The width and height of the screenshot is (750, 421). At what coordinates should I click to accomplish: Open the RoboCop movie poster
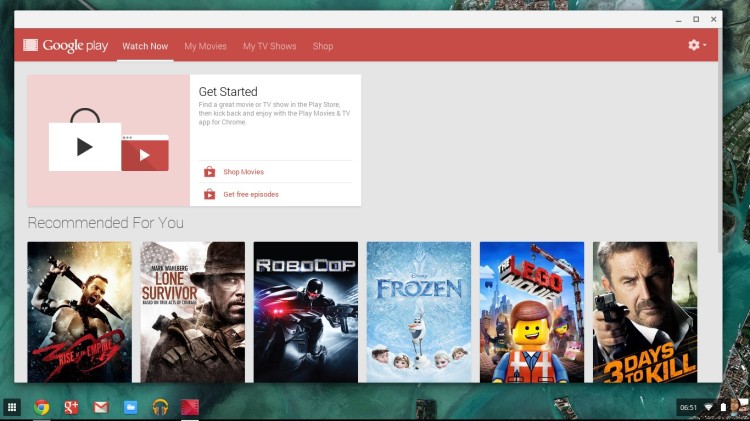pos(306,312)
